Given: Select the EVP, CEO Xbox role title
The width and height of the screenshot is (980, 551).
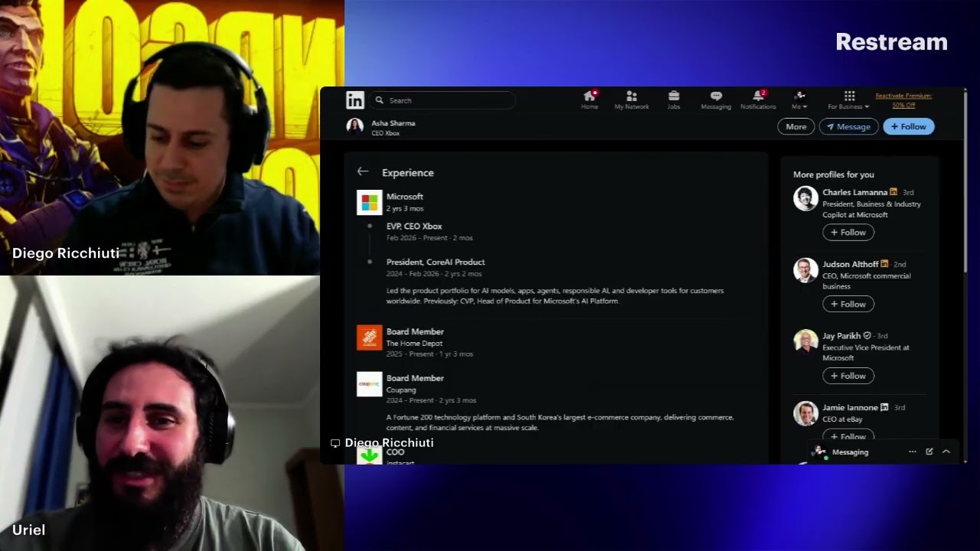Looking at the screenshot, I should [414, 227].
